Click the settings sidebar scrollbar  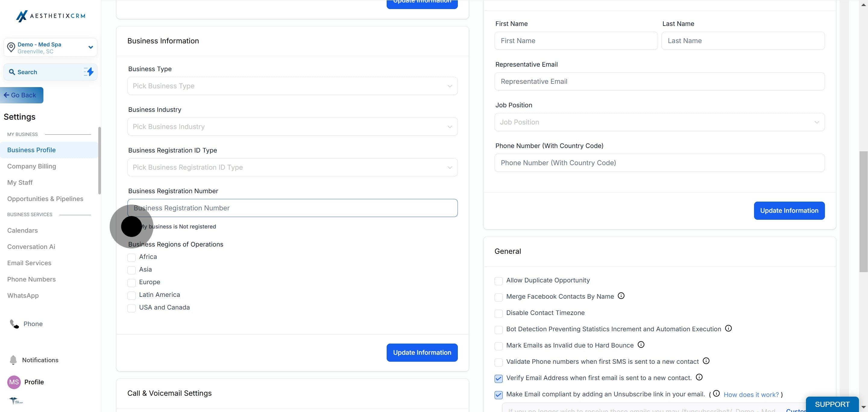point(99,160)
